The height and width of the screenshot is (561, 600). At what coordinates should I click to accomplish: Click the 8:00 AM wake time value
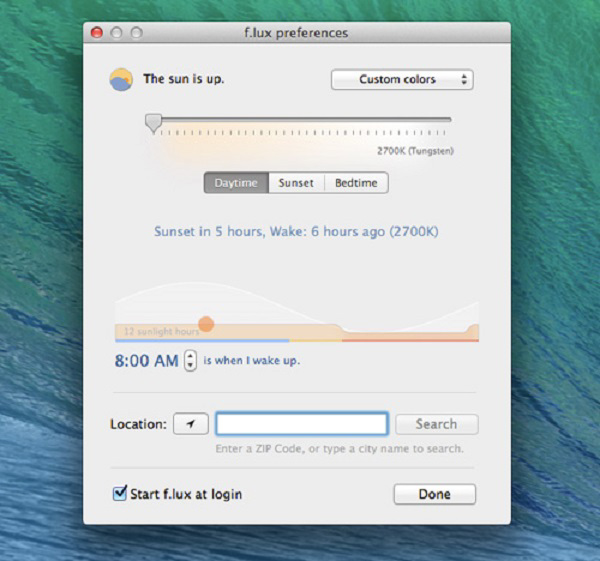click(x=146, y=361)
